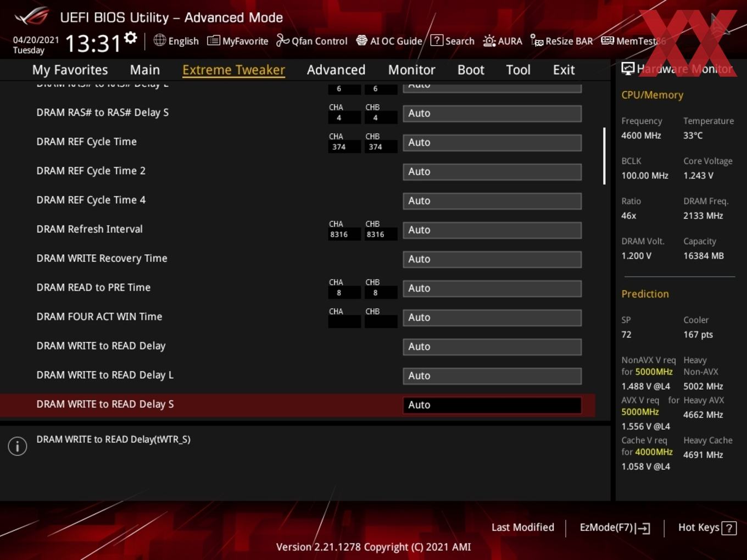
Task: Click the English language globe icon
Action: tap(159, 40)
